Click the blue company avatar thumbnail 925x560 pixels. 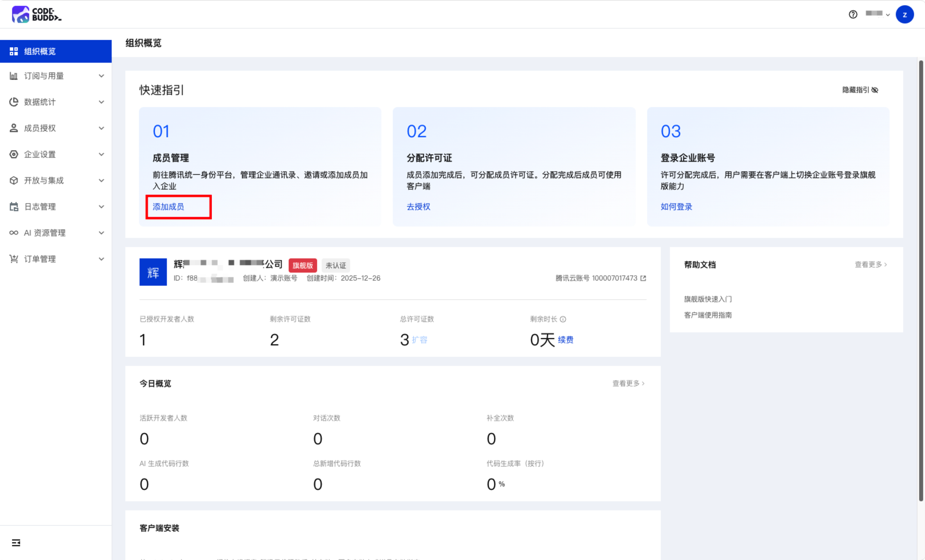(153, 272)
